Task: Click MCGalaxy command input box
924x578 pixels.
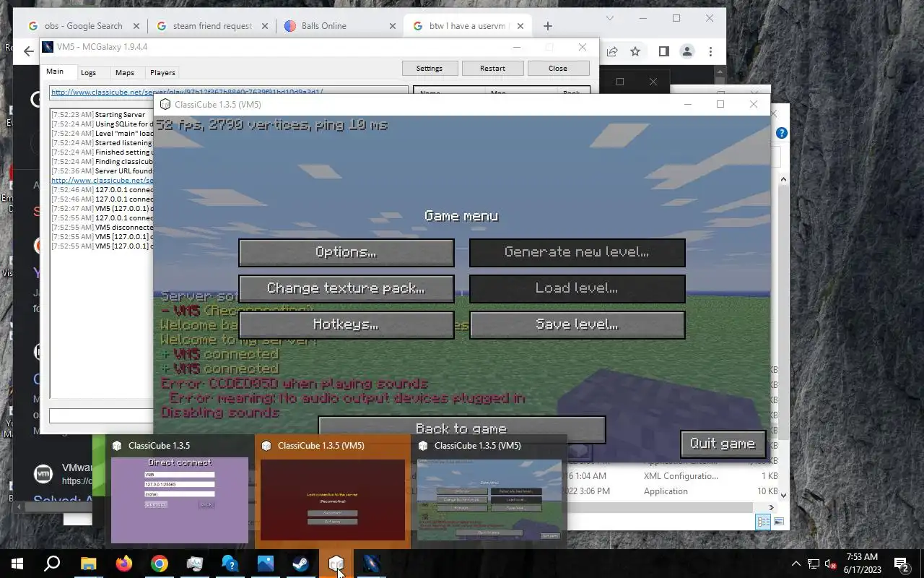Action: (x=101, y=415)
